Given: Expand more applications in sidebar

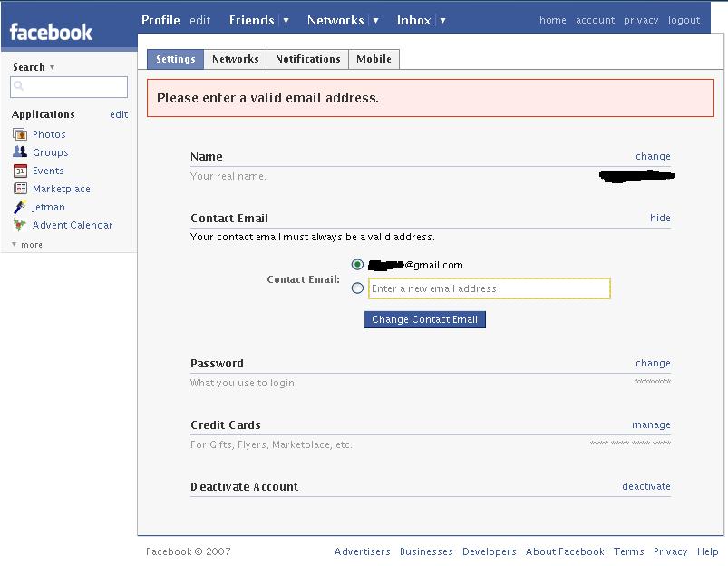Looking at the screenshot, I should [27, 244].
